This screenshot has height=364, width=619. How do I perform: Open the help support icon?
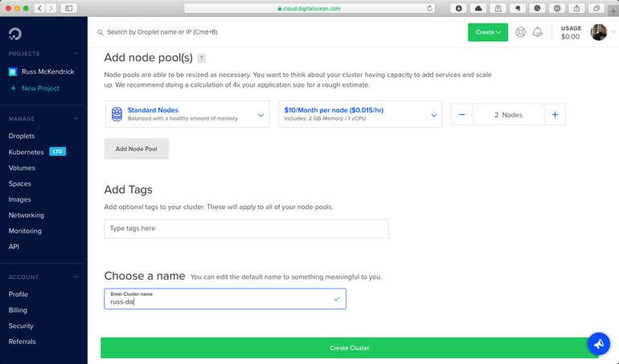pyautogui.click(x=521, y=32)
